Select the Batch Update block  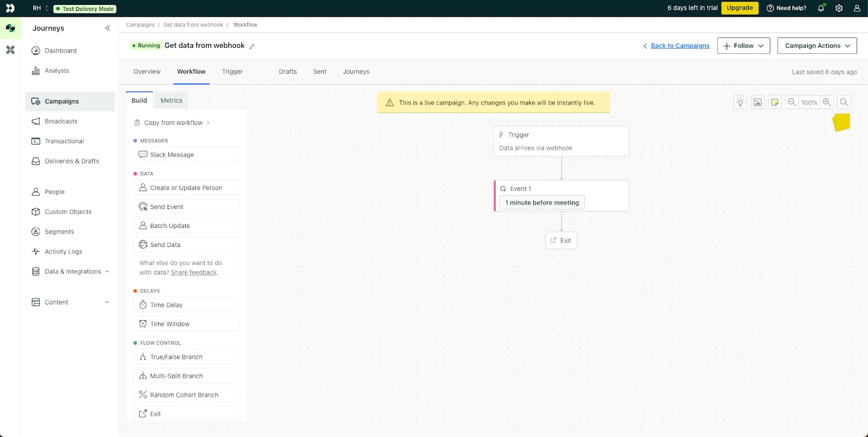187,226
